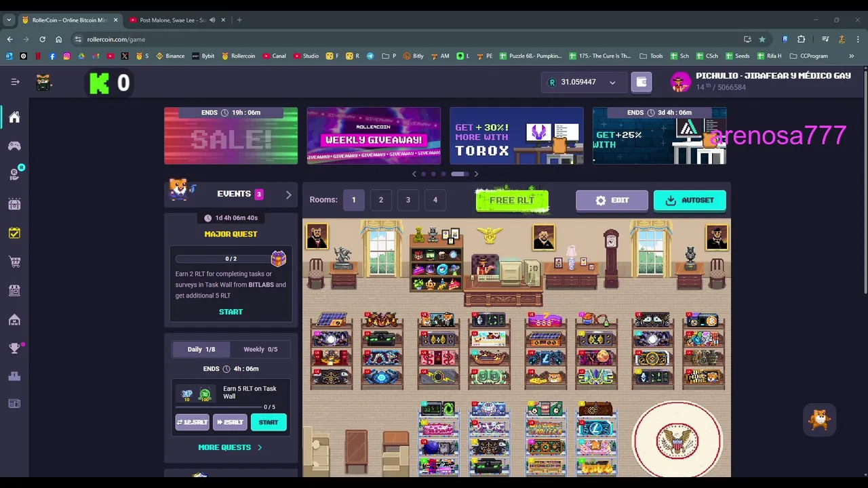Click the AUTOSET button
This screenshot has width=868, height=488.
[x=690, y=201]
